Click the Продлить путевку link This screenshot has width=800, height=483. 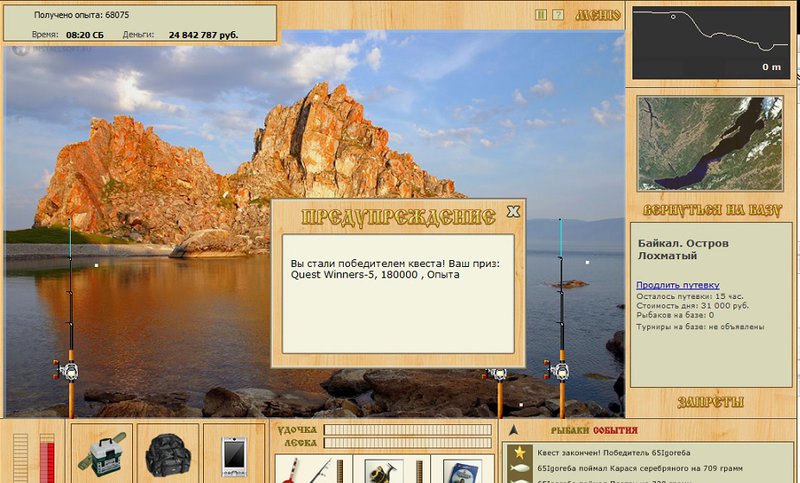[678, 285]
